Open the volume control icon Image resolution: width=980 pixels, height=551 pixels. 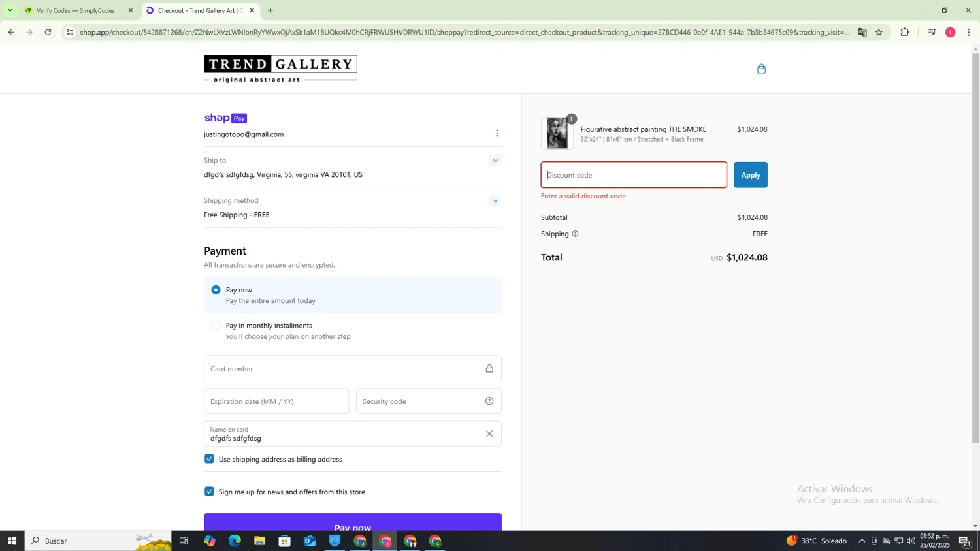[x=911, y=541]
